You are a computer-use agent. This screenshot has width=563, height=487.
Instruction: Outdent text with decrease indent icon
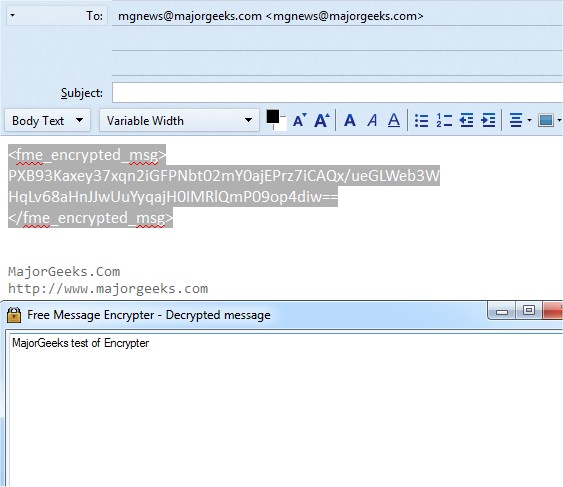(466, 120)
